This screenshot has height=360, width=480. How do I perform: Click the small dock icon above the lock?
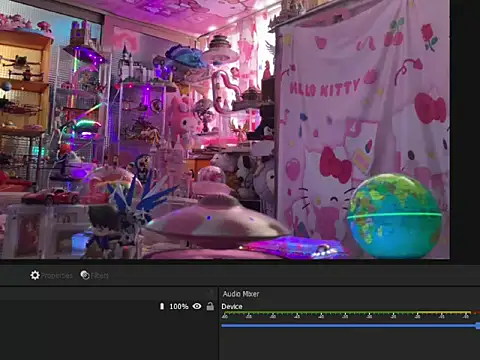click(x=211, y=292)
